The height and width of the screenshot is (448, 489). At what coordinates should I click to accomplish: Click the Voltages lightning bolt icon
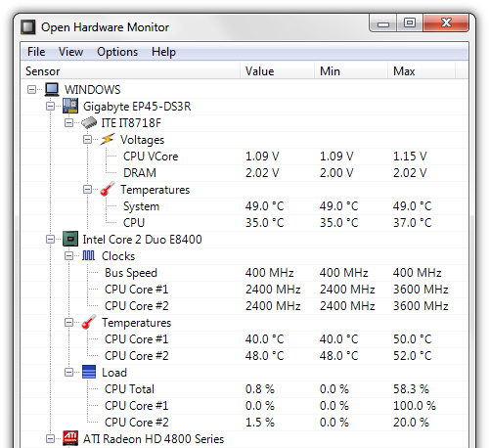coord(108,139)
